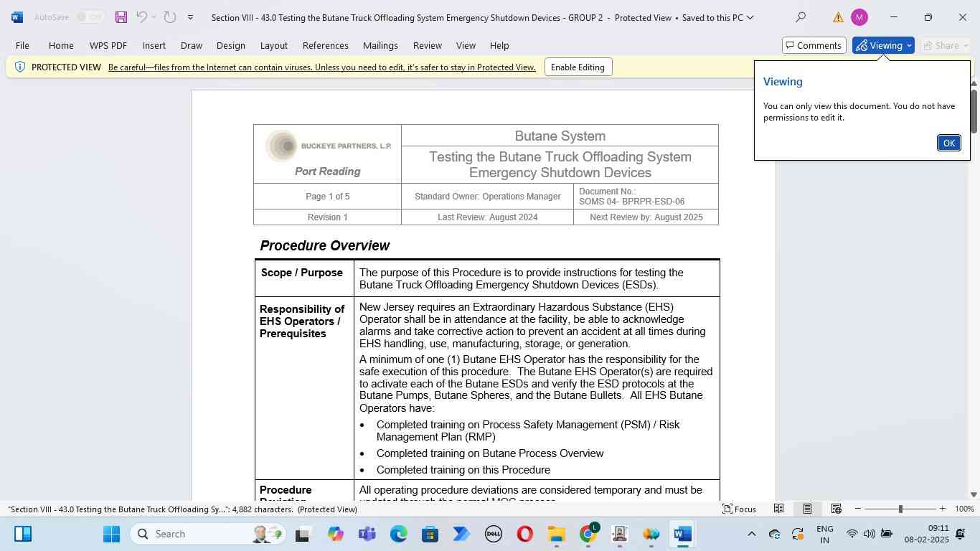Screen dimensions: 980x551
Task: Click the ENG IN language indicator
Action: 825,534
